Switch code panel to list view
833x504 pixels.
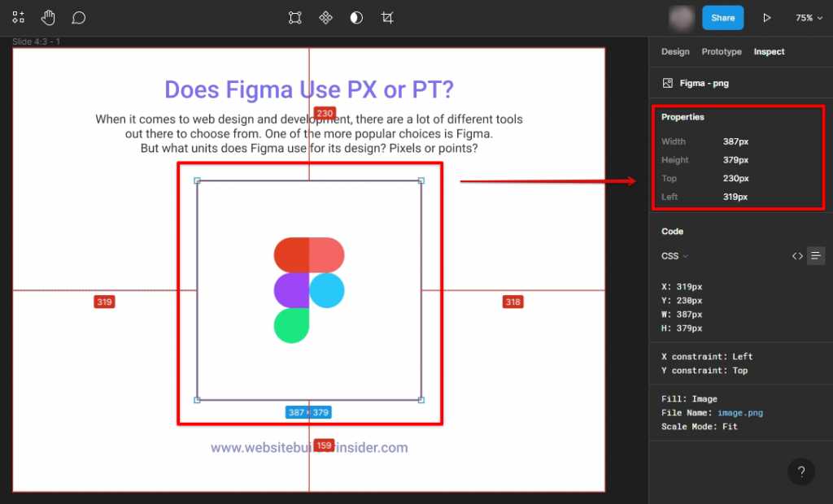[816, 256]
